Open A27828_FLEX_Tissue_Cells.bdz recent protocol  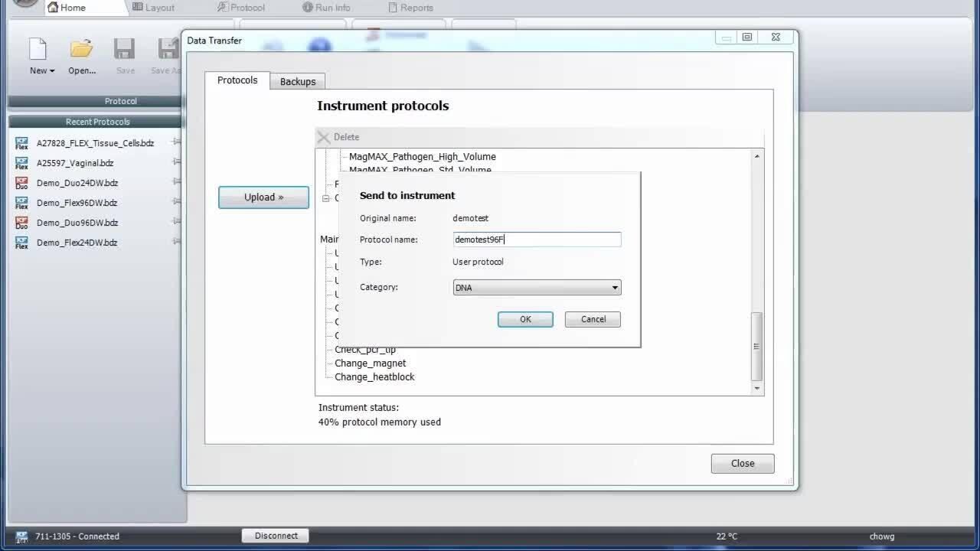(x=95, y=143)
